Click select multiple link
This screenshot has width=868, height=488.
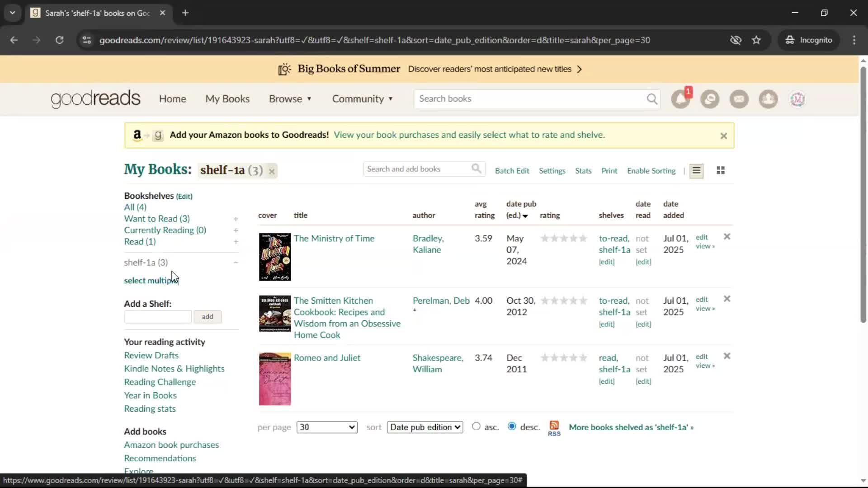point(151,281)
